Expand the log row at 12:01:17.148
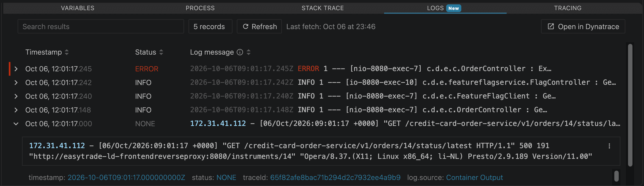This screenshot has width=644, height=186. tap(16, 110)
